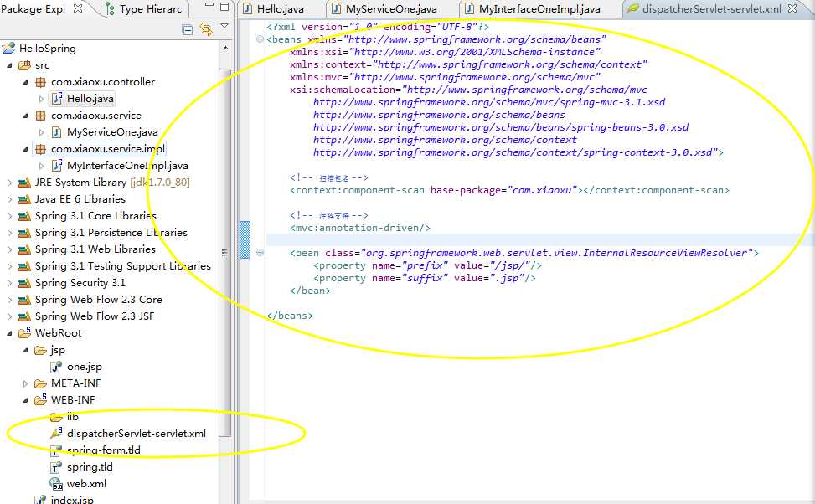Screen dimensions: 815x504
Task: Select Hello.java in the tree
Action: 90,99
